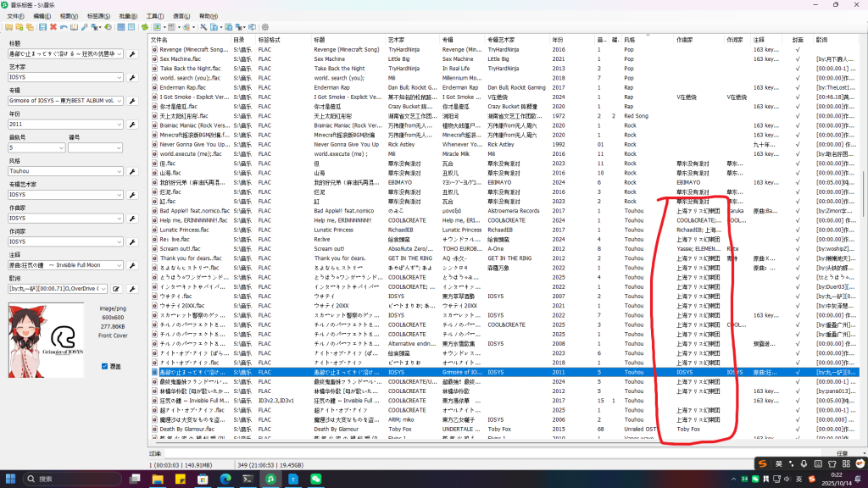The height and width of the screenshot is (488, 868).
Task: Expand the 年份 dropdown showing 2011
Action: tap(120, 125)
